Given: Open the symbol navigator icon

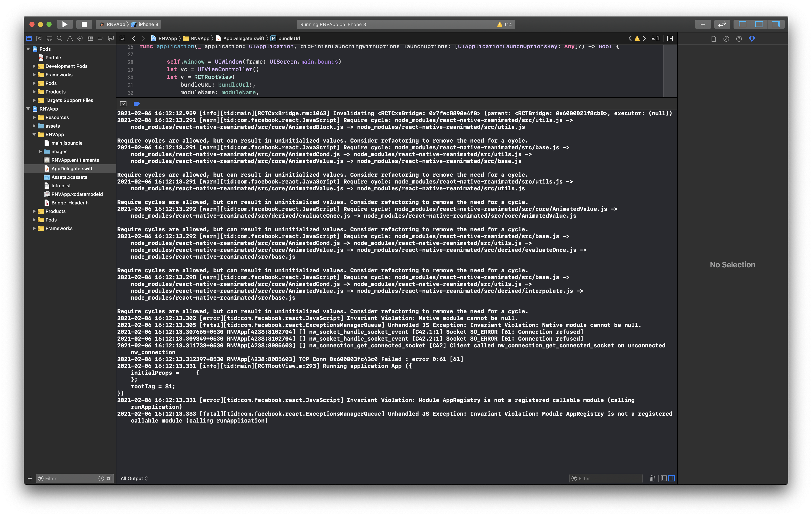Looking at the screenshot, I should point(49,38).
